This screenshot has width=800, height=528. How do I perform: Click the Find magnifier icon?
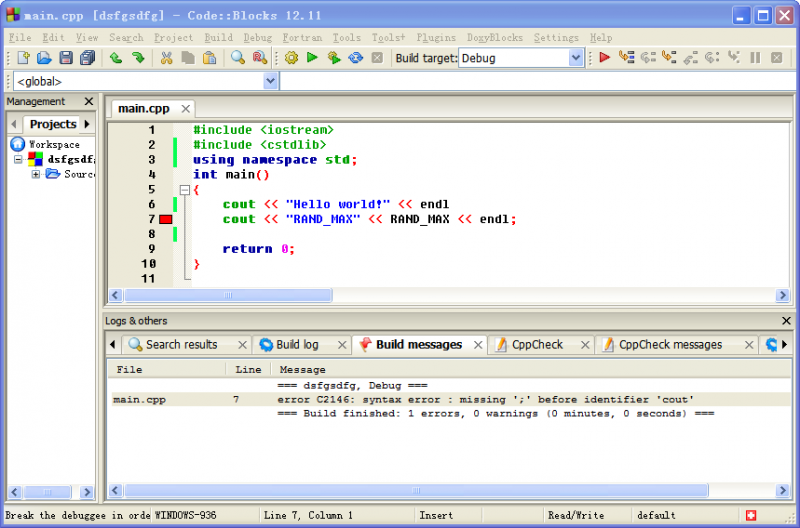click(x=238, y=58)
